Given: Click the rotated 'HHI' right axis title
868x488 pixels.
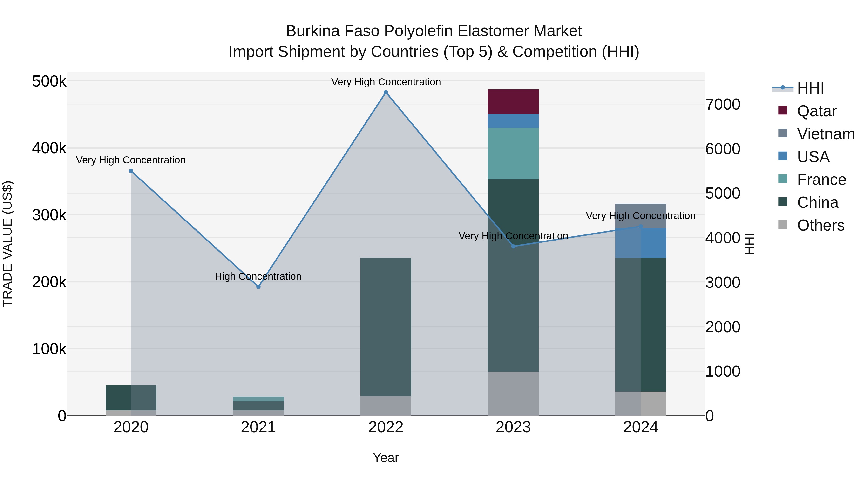Looking at the screenshot, I should click(749, 244).
